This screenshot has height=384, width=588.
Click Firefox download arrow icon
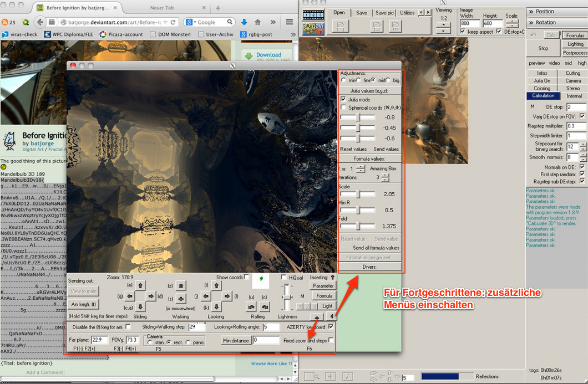click(x=244, y=22)
